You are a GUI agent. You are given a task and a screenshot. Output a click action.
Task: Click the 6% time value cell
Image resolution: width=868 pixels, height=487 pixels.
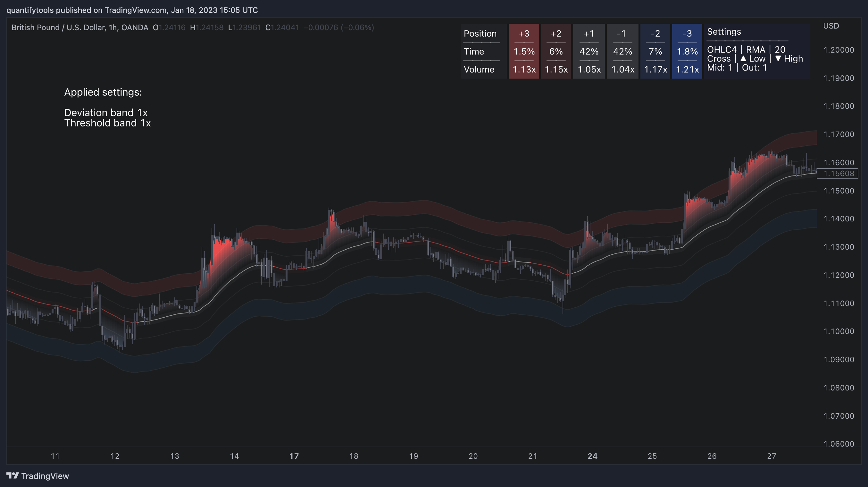555,52
